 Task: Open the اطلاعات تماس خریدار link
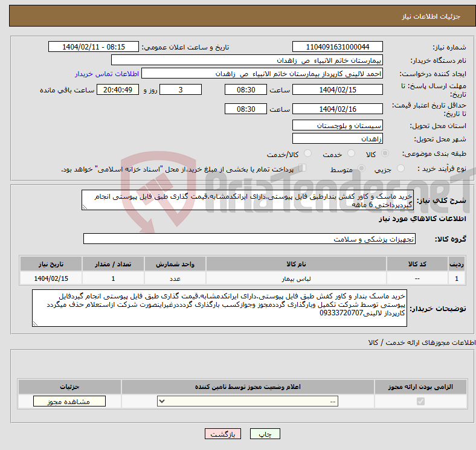107,74
